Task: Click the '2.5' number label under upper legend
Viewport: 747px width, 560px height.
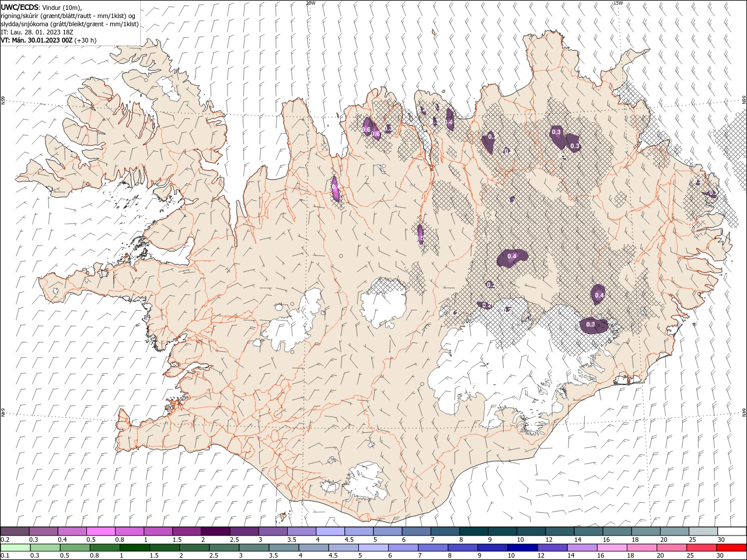Action: (234, 540)
